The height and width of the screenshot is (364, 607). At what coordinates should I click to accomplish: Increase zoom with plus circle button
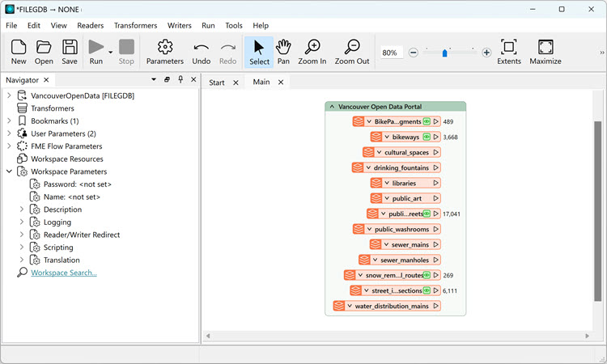click(x=486, y=53)
